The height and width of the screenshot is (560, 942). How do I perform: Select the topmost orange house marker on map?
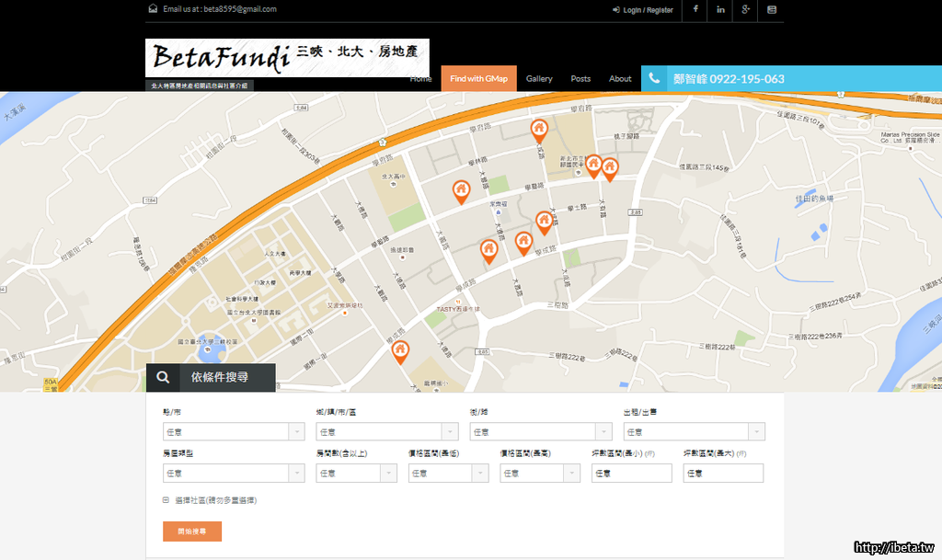[x=539, y=131]
